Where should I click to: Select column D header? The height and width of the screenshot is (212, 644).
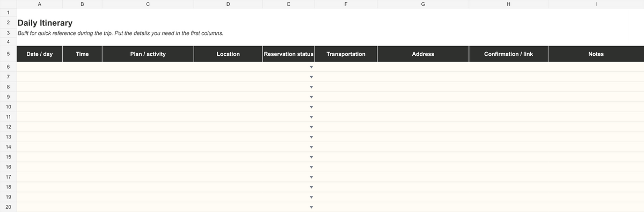pos(228,4)
